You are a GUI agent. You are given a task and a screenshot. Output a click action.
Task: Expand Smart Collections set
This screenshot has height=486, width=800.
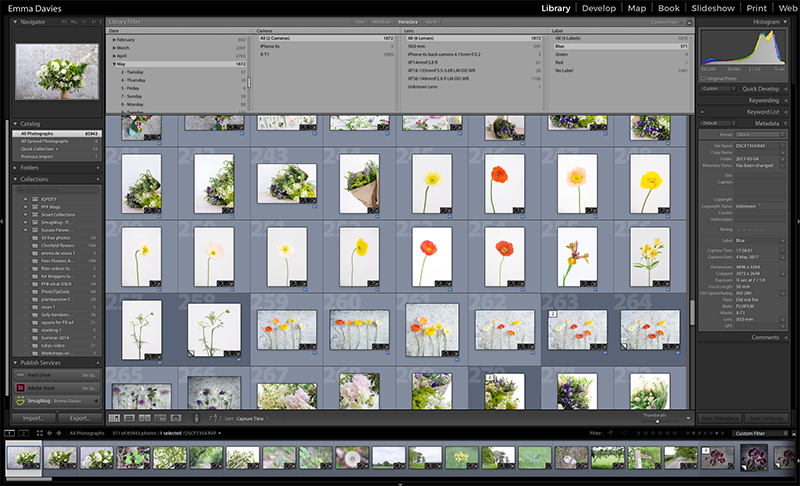26,215
